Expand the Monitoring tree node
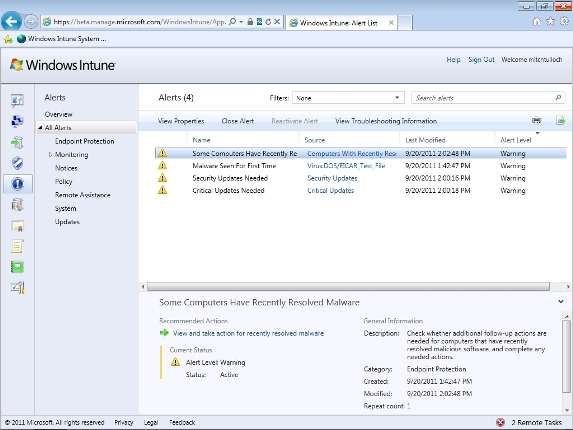This screenshot has height=430, width=573. (x=50, y=155)
